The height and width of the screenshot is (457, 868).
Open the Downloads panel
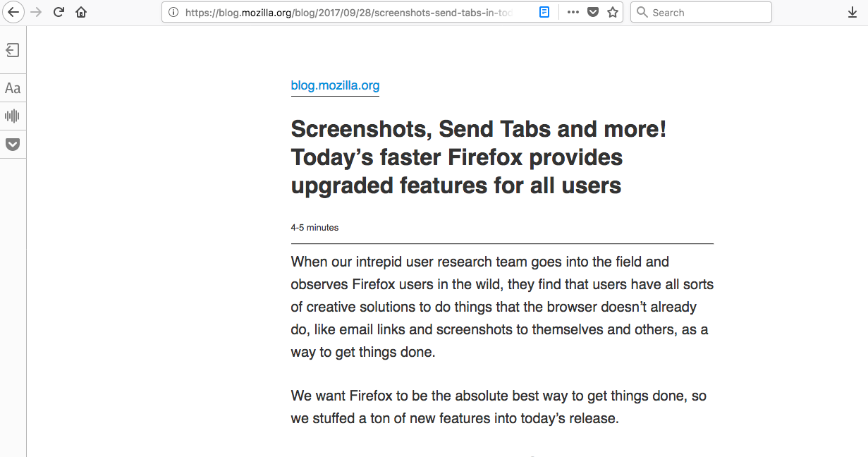point(852,12)
